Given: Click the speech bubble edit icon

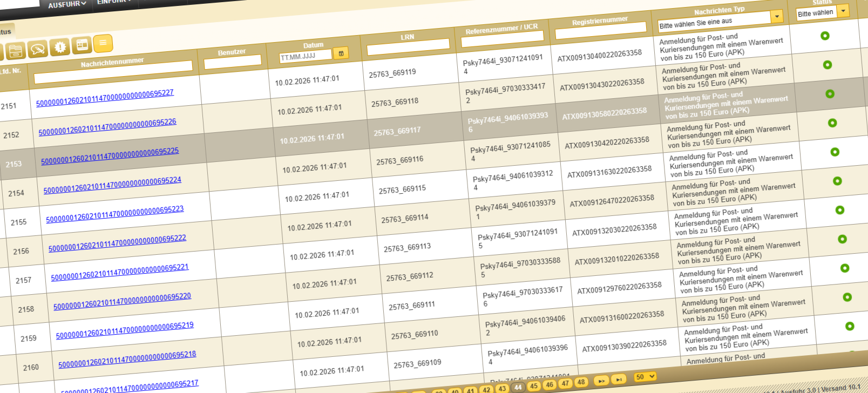Looking at the screenshot, I should (38, 49).
